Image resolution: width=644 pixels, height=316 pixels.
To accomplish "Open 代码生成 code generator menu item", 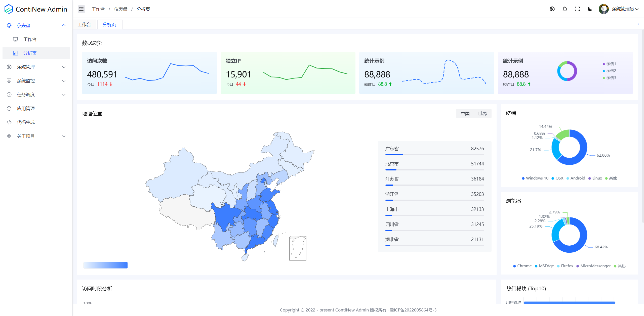I will point(26,122).
